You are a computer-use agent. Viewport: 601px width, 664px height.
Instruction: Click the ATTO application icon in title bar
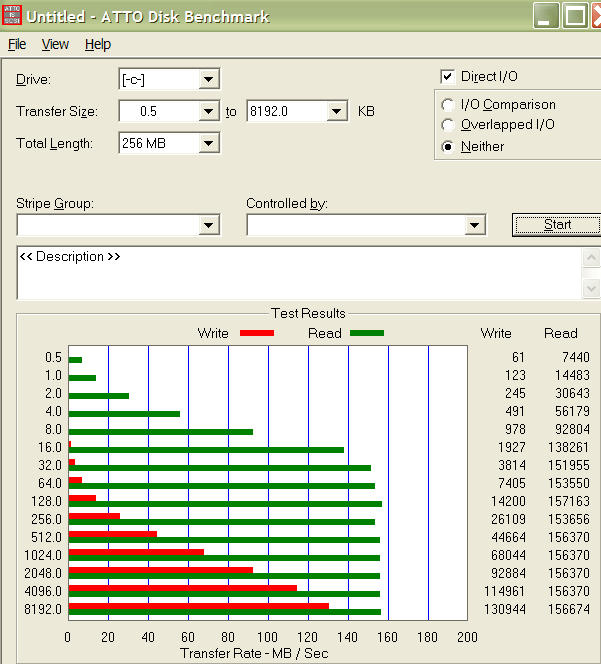coord(11,15)
